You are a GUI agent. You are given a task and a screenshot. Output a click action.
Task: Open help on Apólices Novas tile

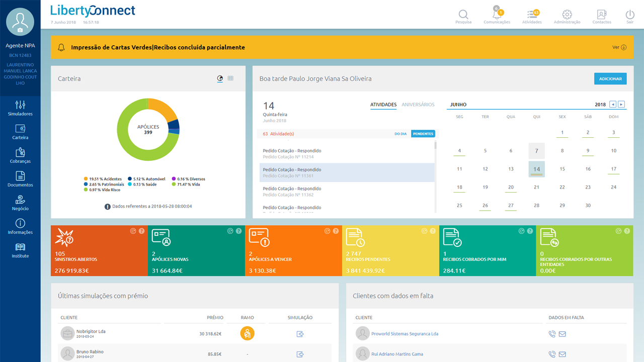(238, 231)
